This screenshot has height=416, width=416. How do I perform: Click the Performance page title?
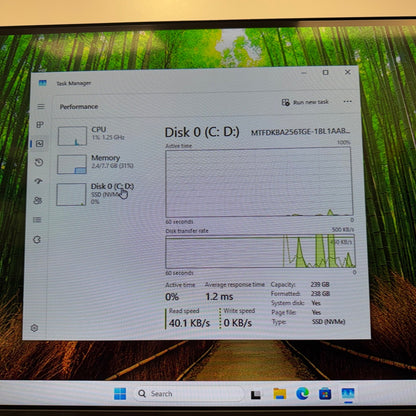(79, 107)
